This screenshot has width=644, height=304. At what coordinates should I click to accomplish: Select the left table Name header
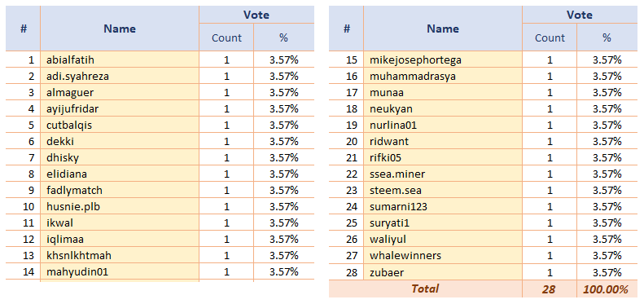pyautogui.click(x=120, y=29)
